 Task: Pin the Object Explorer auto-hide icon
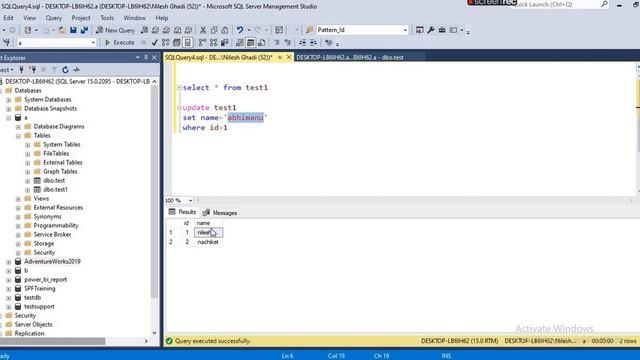pos(146,58)
